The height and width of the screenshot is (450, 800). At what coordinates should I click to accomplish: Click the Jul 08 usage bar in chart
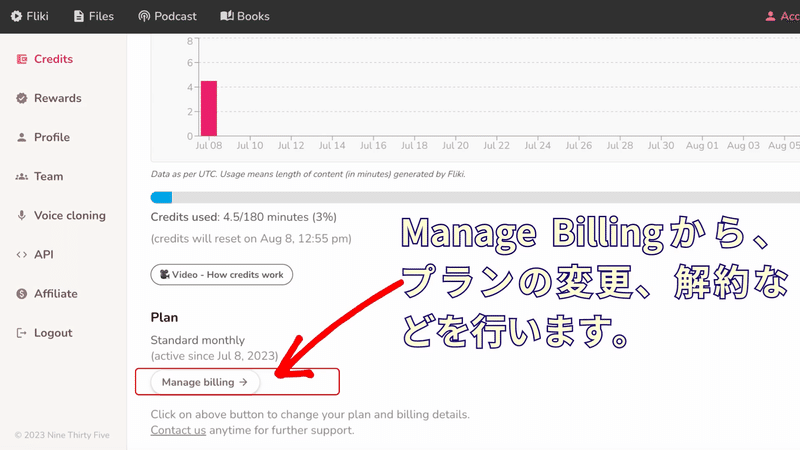[209, 108]
